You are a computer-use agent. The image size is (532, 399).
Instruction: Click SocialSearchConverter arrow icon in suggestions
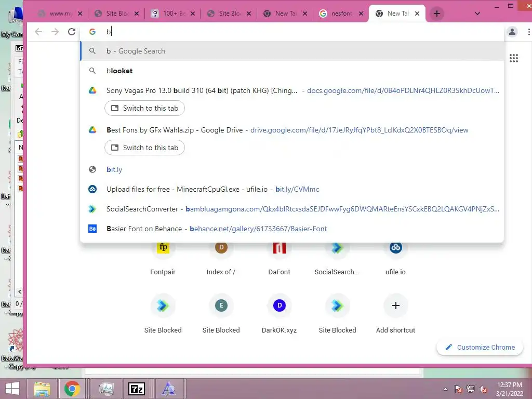pos(92,209)
